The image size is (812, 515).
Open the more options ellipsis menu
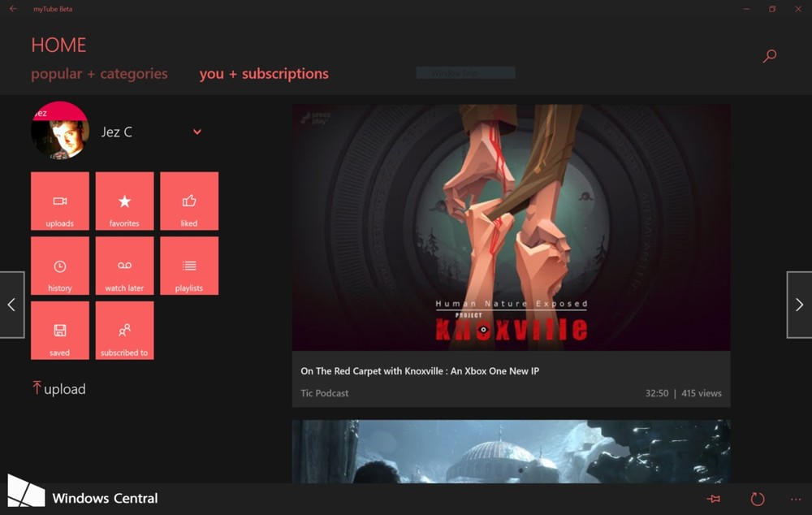coord(796,500)
